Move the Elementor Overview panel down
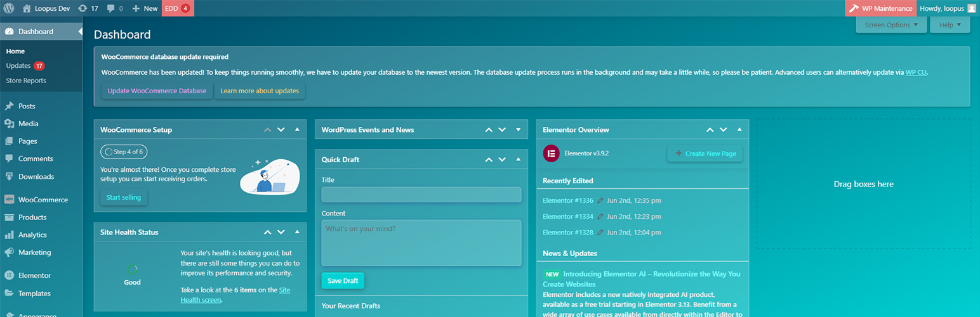Image resolution: width=980 pixels, height=317 pixels. (x=724, y=130)
